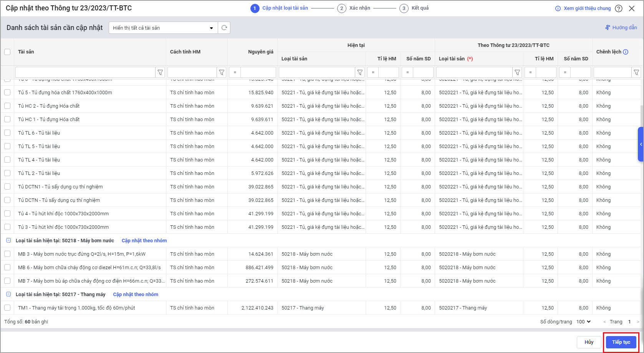The width and height of the screenshot is (644, 353).
Task: Expand the blue side panel arrow handle
Action: (x=641, y=144)
